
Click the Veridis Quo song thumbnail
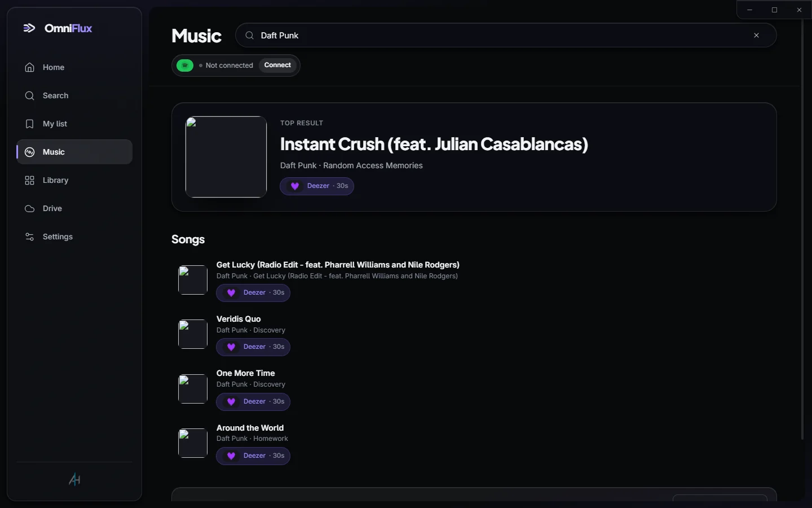click(193, 334)
